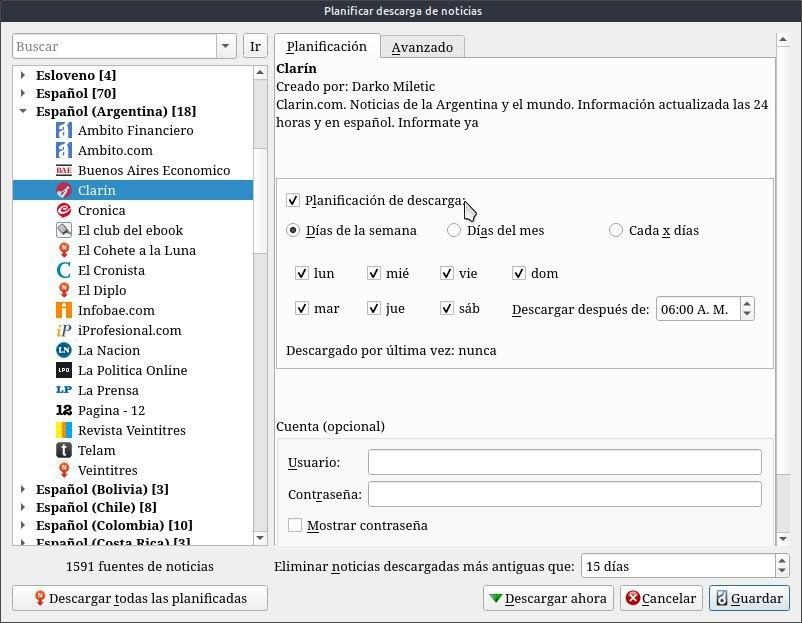Click the El Cronista C logo icon

click(63, 270)
